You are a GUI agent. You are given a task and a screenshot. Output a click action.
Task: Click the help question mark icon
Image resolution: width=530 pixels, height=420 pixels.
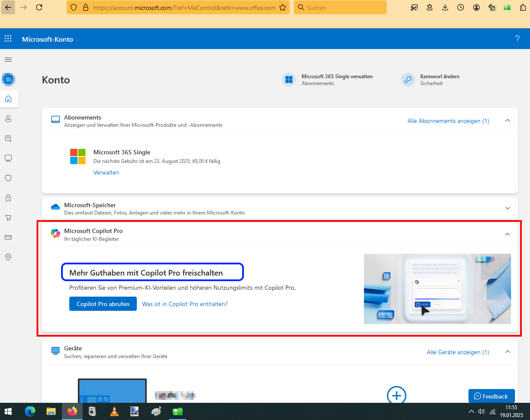(517, 38)
